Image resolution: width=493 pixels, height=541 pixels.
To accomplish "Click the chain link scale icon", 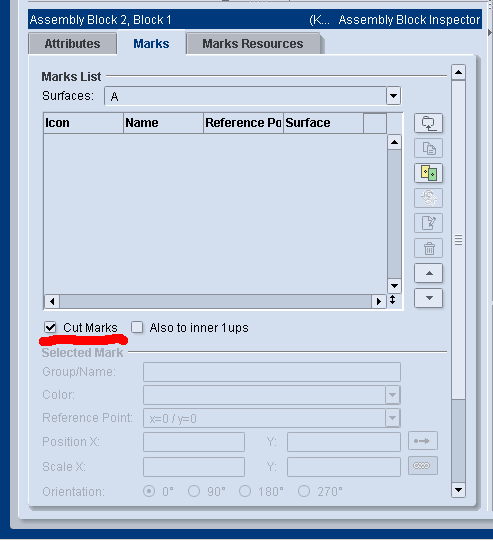I will point(423,466).
